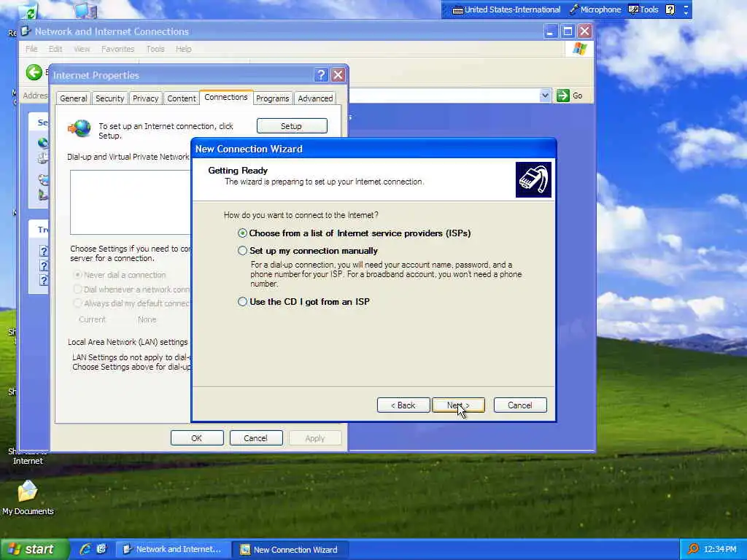747x560 pixels.
Task: Click the globe Internet connection setup icon
Action: 80,128
